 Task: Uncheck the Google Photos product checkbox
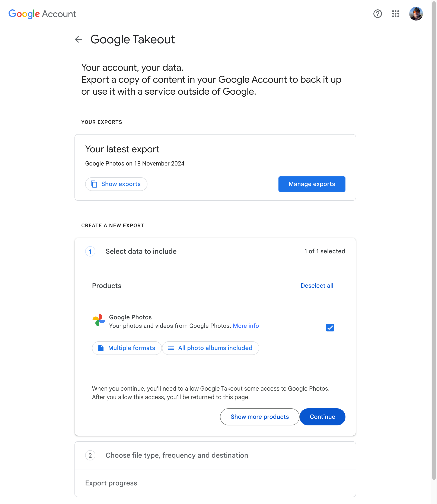point(330,328)
